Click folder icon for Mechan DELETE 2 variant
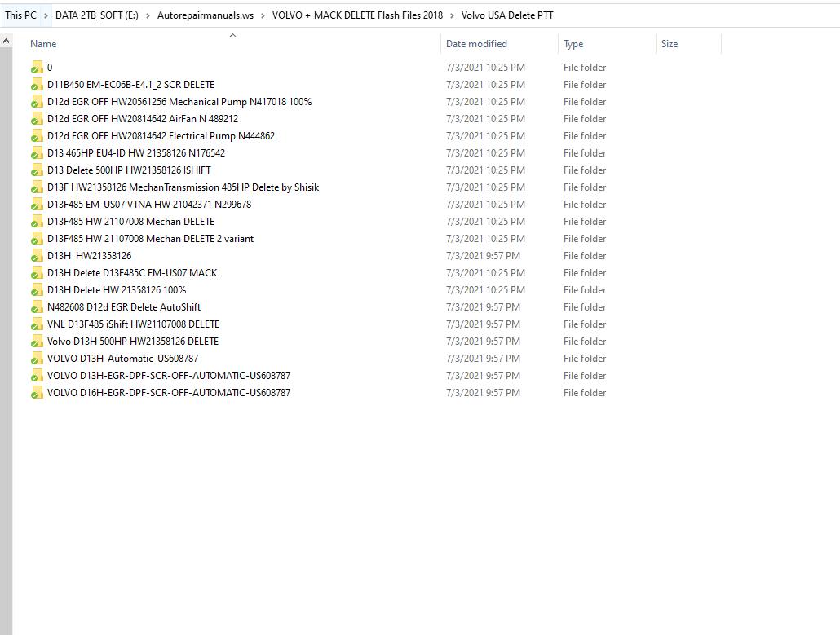The width and height of the screenshot is (840, 635). pos(37,239)
